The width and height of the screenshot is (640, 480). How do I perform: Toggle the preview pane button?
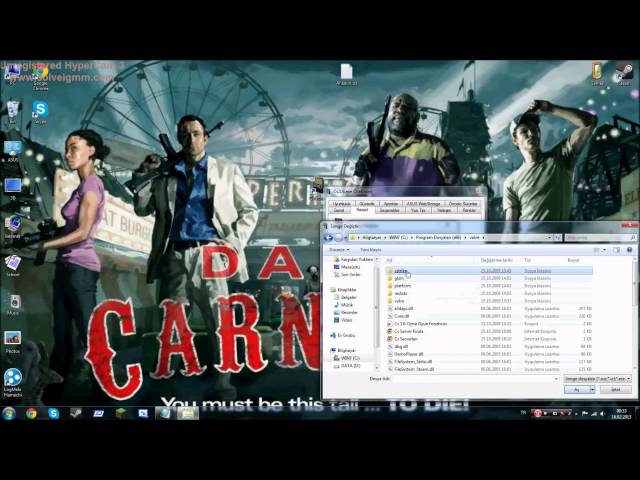coord(616,249)
